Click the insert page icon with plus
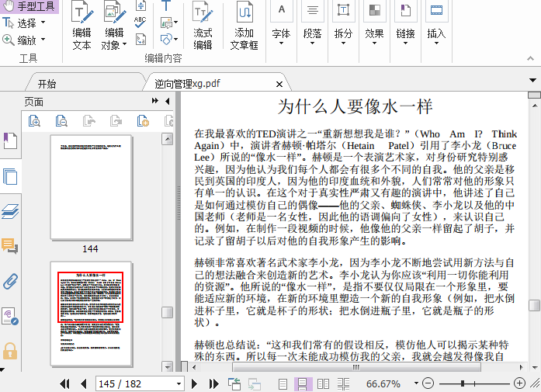541x392 pixels. tap(143, 121)
